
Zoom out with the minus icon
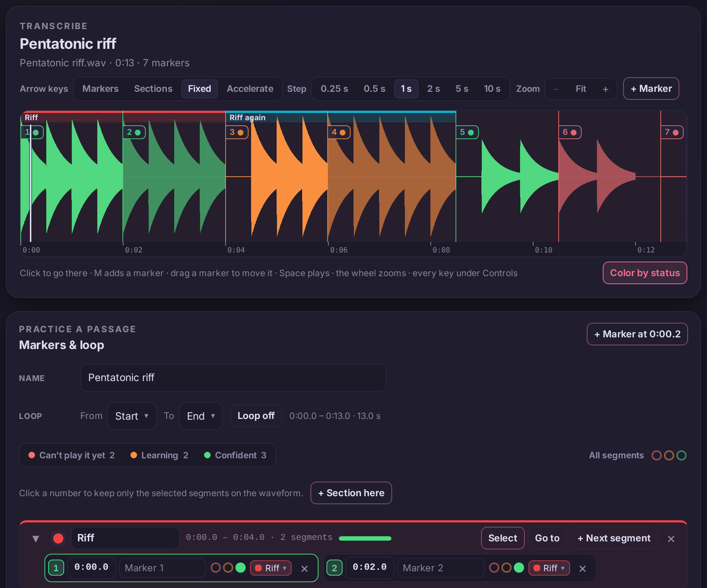pos(556,89)
